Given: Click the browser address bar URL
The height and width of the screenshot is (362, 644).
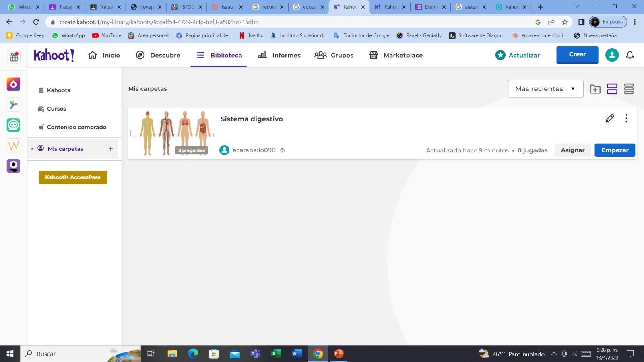Looking at the screenshot, I should (x=159, y=22).
